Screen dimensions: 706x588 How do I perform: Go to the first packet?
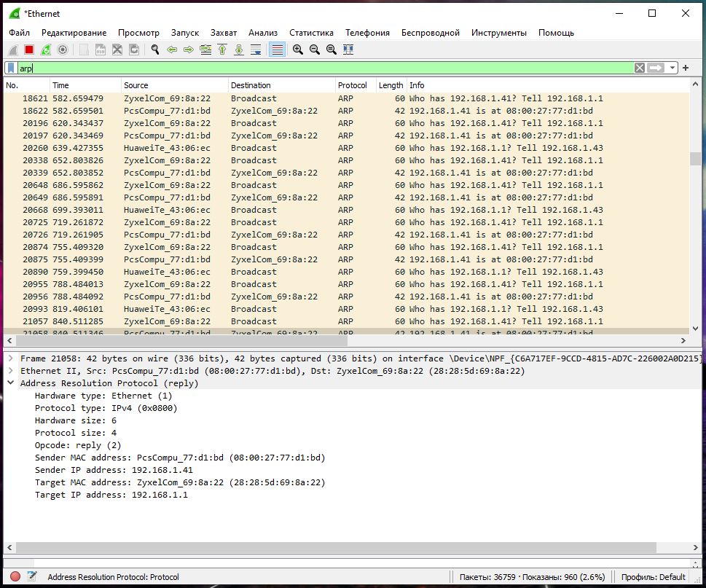(x=221, y=50)
